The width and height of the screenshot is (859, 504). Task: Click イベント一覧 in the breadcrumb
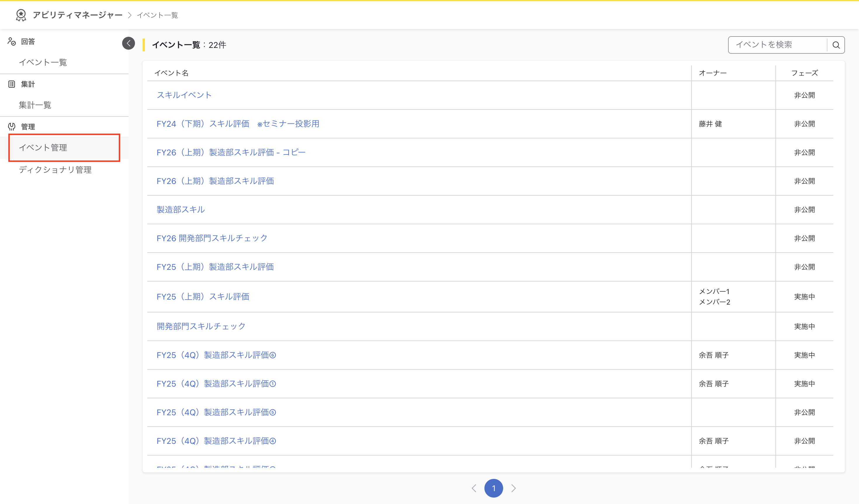(x=157, y=15)
